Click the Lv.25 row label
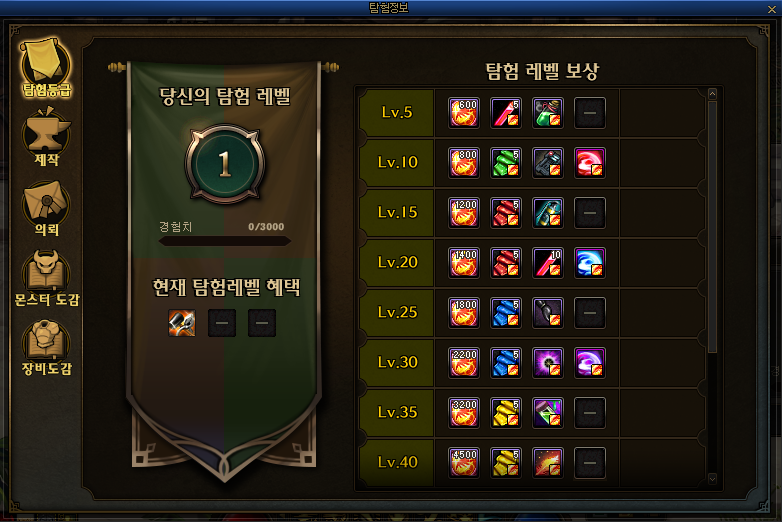Viewport: 782px width, 522px height. click(x=397, y=313)
